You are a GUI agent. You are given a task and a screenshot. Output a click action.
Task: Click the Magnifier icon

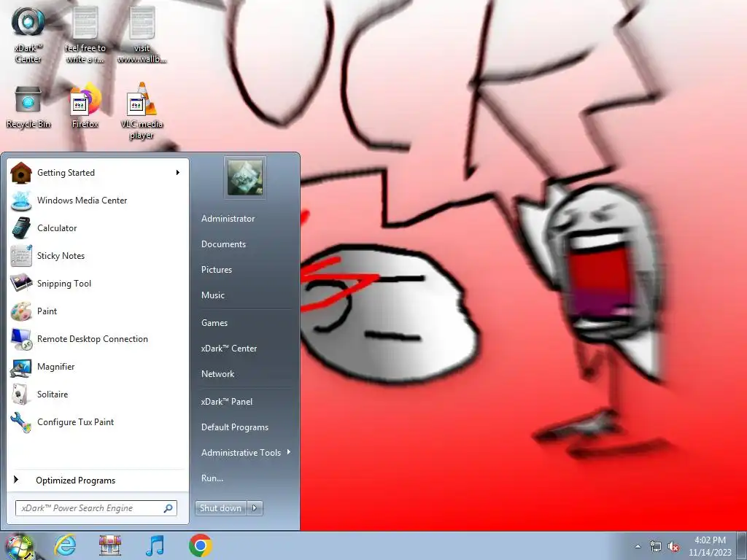tap(21, 367)
